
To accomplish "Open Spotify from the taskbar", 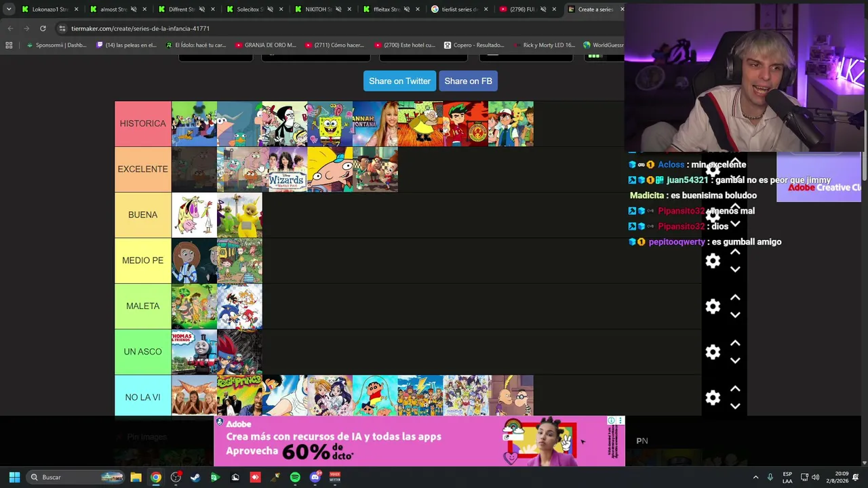I will pyautogui.click(x=295, y=477).
